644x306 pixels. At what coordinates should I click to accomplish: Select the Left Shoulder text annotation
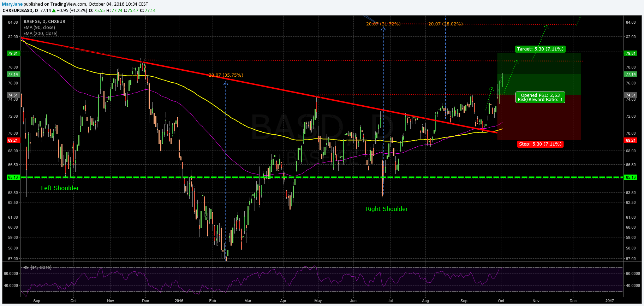click(x=60, y=188)
